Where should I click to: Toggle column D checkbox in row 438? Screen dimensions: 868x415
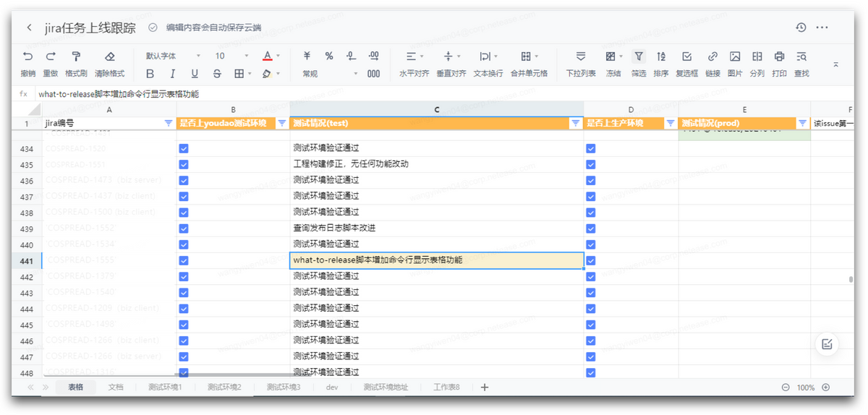pos(591,212)
